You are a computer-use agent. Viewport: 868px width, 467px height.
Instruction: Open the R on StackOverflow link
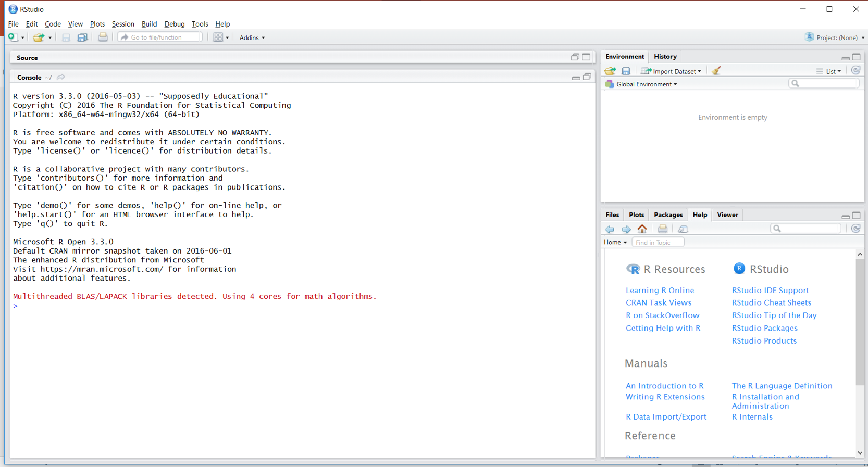[662, 315]
